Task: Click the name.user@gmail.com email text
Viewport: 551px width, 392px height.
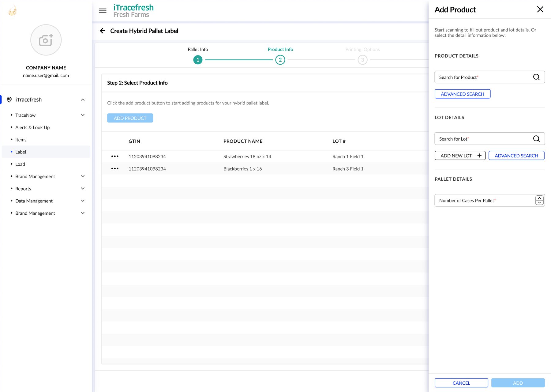Action: pyautogui.click(x=46, y=75)
